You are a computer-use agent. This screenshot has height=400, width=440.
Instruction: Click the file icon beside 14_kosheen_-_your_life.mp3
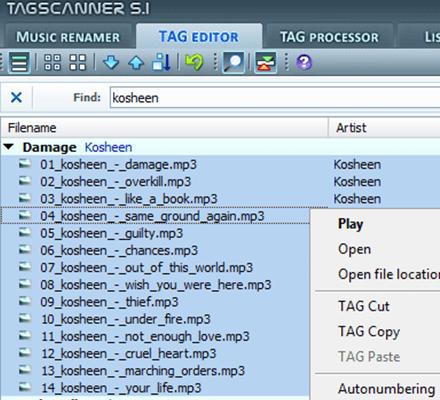(x=25, y=388)
